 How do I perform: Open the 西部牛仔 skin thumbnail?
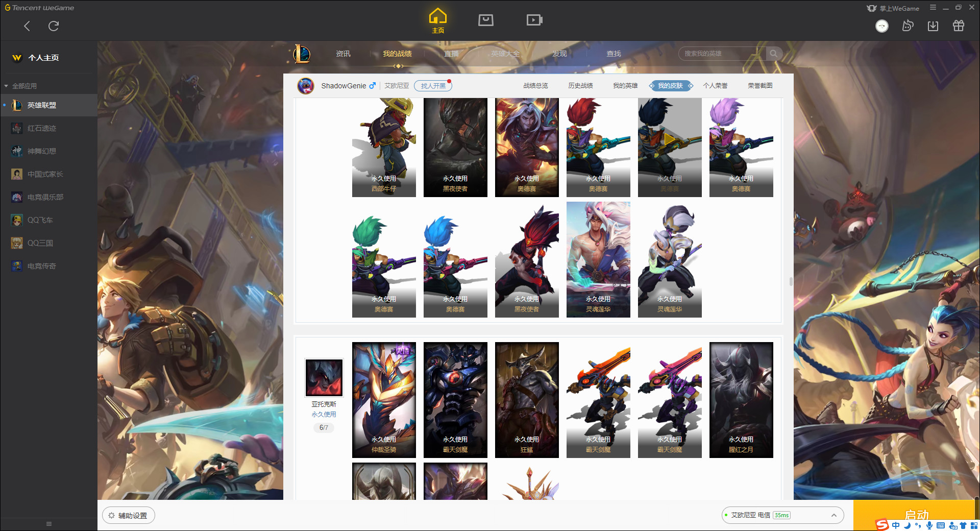point(384,148)
